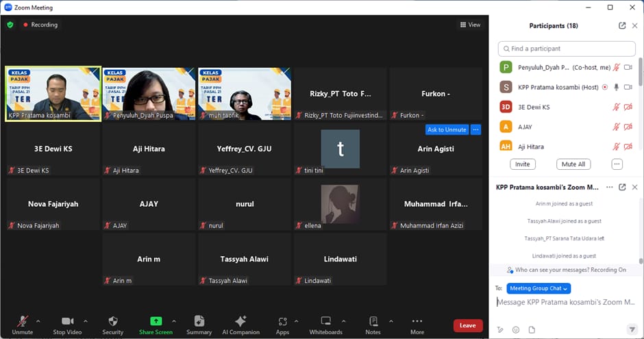644x339 pixels.
Task: Expand audio options arrow next to Unmute
Action: [x=38, y=321]
